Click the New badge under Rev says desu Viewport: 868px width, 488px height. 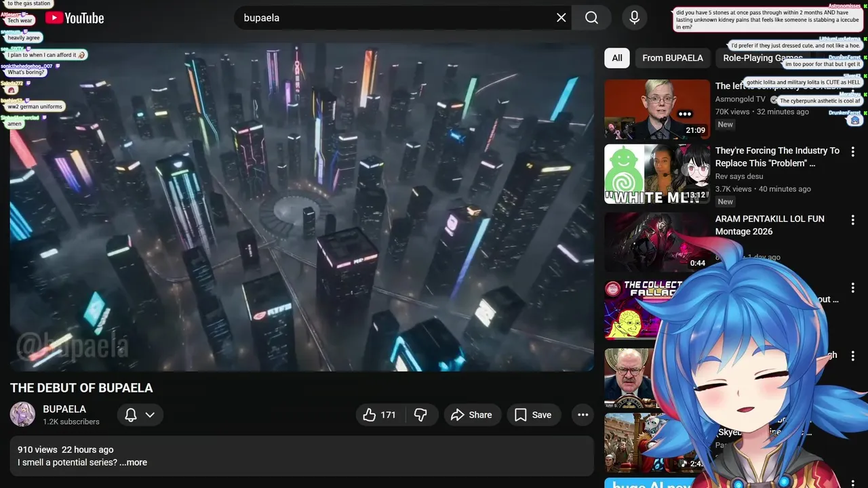[726, 201]
